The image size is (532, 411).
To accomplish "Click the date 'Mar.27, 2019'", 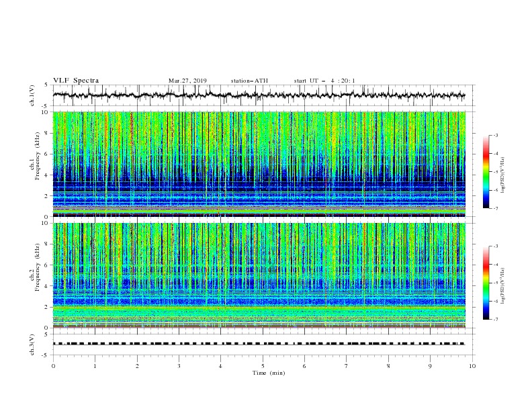I will click(x=187, y=81).
